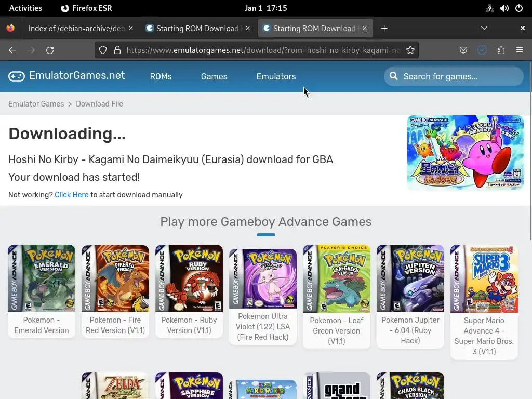Select the active Starting ROM Download tab
532x399 pixels.
(314, 29)
